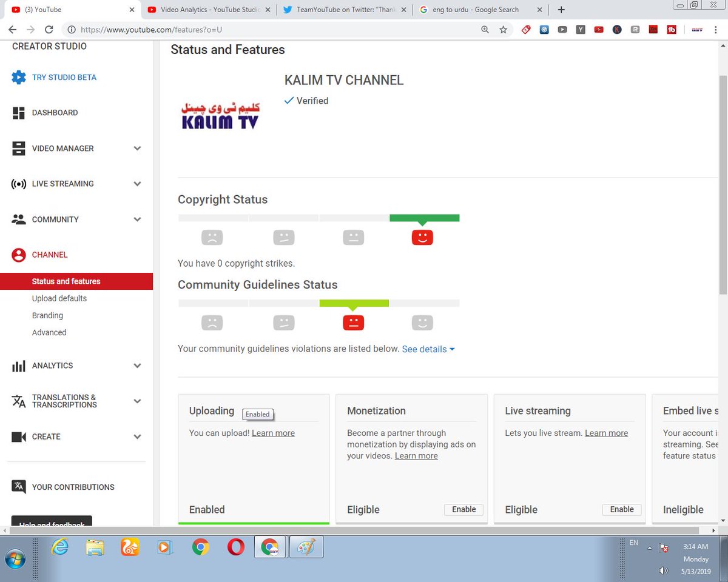The height and width of the screenshot is (582, 728).
Task: Switch to the Video Analytics - YouTube Studio tab
Action: 208,10
